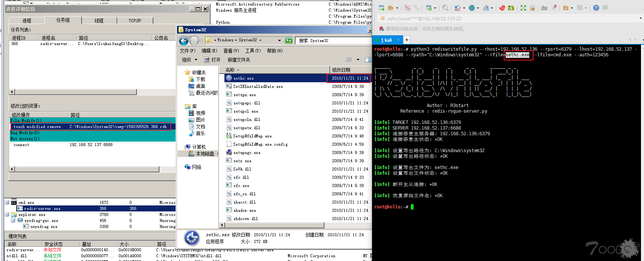The height and width of the screenshot is (261, 644).
Task: Click the keyboard key-mapping icon
Action: [x=544, y=8]
